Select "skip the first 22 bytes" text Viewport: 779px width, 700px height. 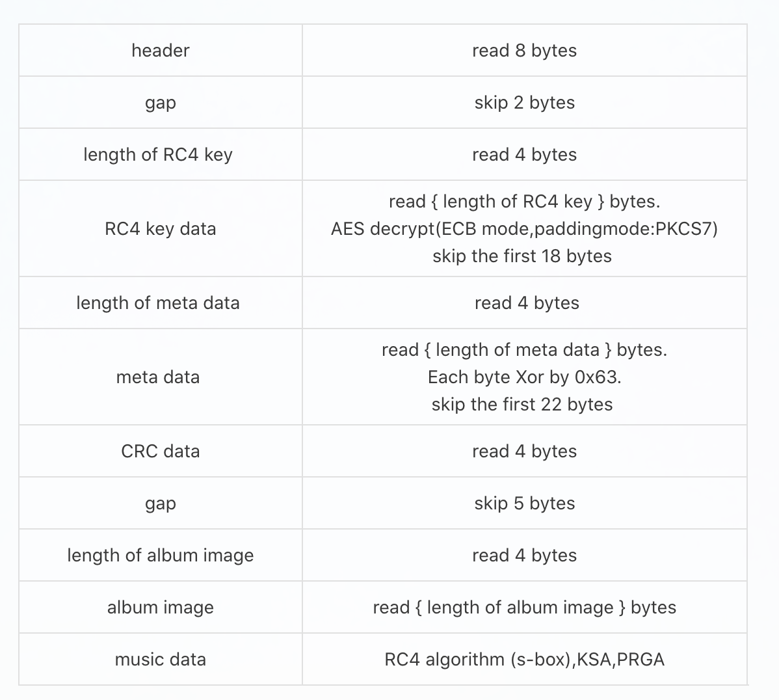pos(522,405)
